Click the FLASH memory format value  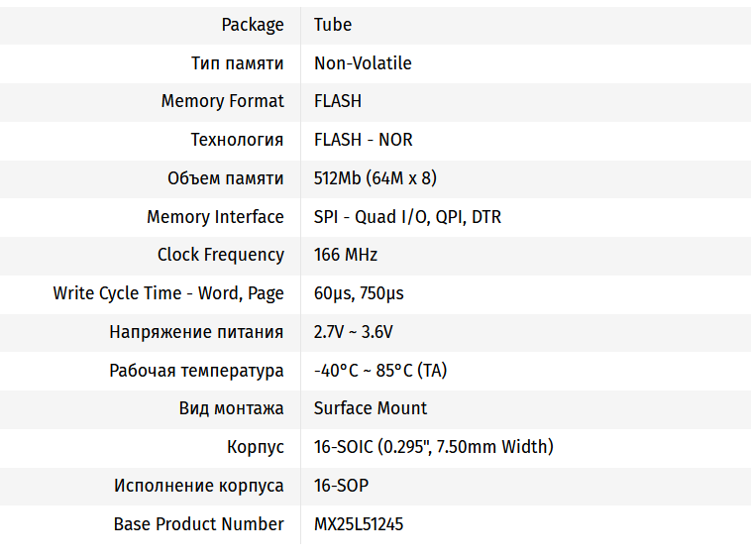[338, 101]
